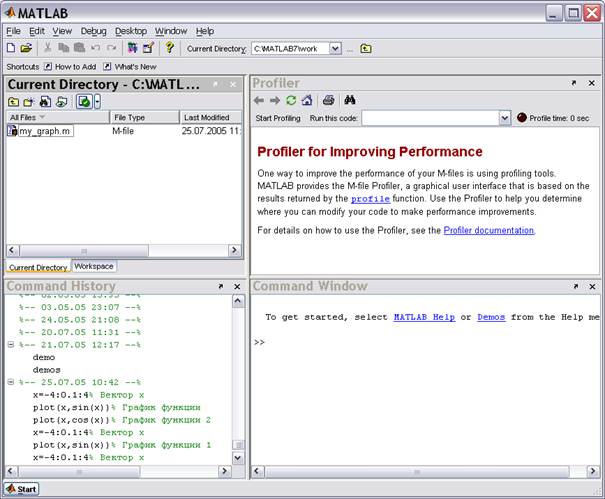Copy selection using toolbar copy icon

(x=63, y=48)
